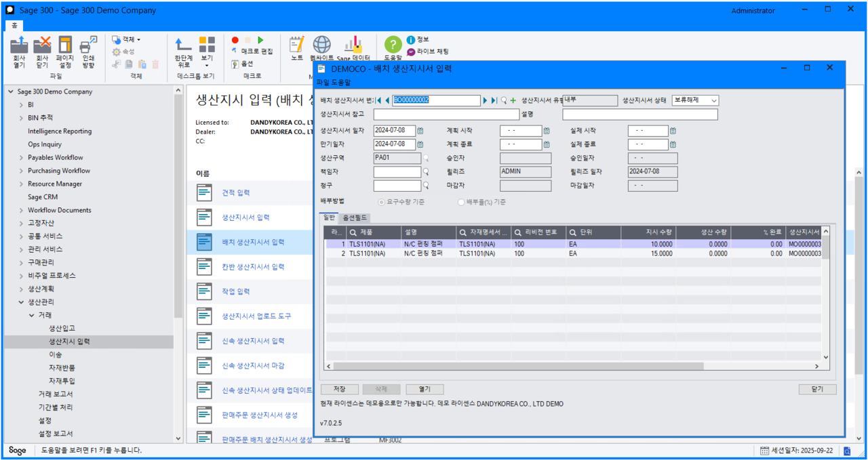Screen dimensions: 868x460
Task: Collapse the 생산관리 tree node
Action: pyautogui.click(x=21, y=302)
